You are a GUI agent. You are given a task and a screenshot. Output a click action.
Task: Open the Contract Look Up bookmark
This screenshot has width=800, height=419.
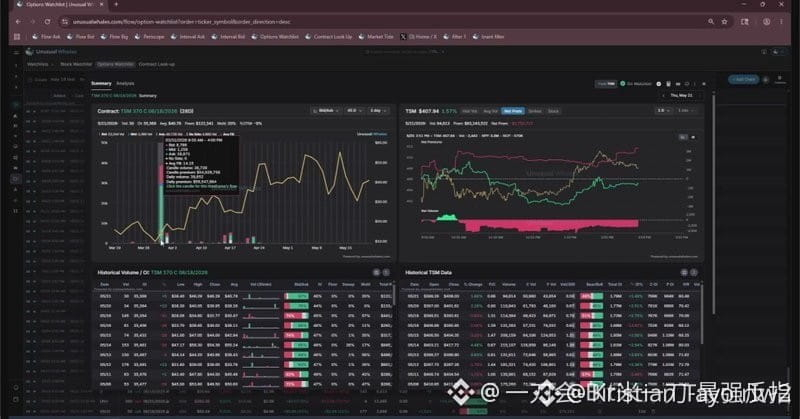(329, 37)
